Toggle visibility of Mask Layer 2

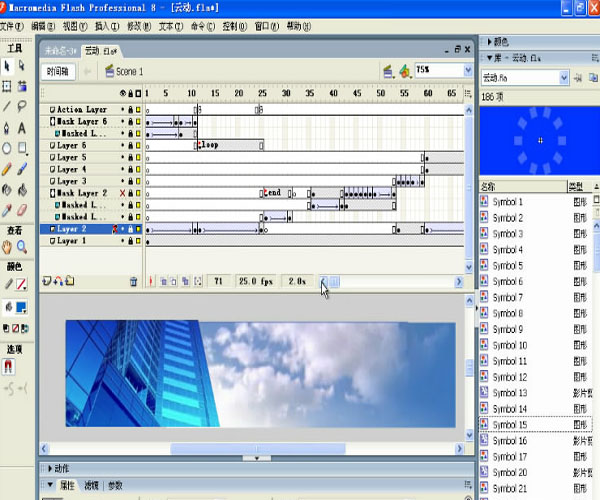point(123,193)
